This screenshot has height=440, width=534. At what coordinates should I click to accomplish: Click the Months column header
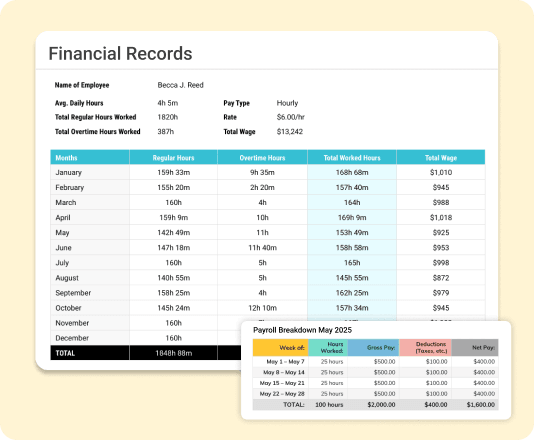coord(90,158)
